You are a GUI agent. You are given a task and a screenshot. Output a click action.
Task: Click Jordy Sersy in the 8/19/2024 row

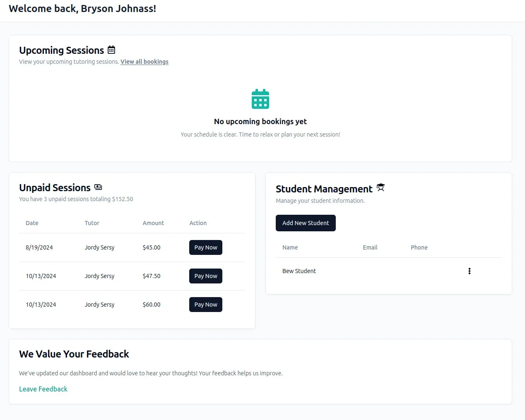point(99,247)
